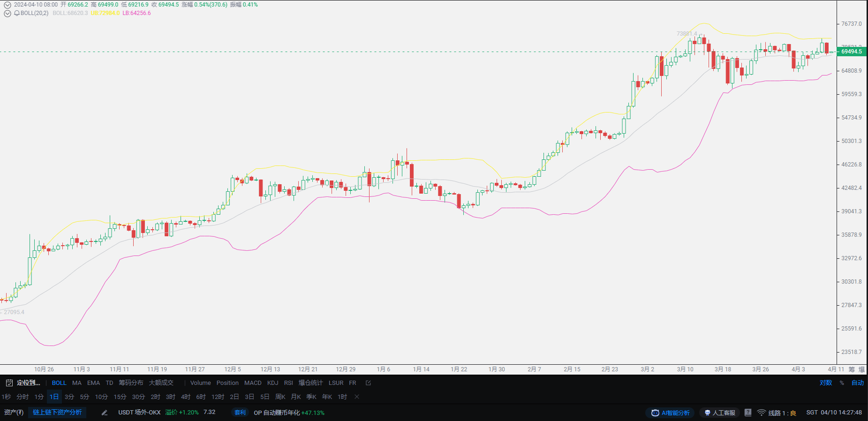Image resolution: width=868 pixels, height=421 pixels.
Task: Open AI智能分析 smart analysis
Action: tap(670, 413)
